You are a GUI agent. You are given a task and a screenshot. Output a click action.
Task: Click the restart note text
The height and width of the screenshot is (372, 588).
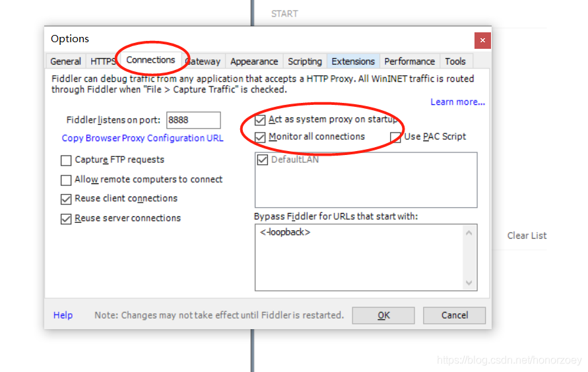coord(219,315)
